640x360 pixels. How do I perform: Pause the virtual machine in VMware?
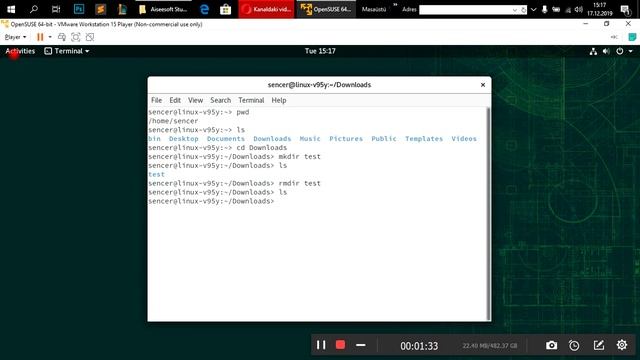pyautogui.click(x=40, y=37)
